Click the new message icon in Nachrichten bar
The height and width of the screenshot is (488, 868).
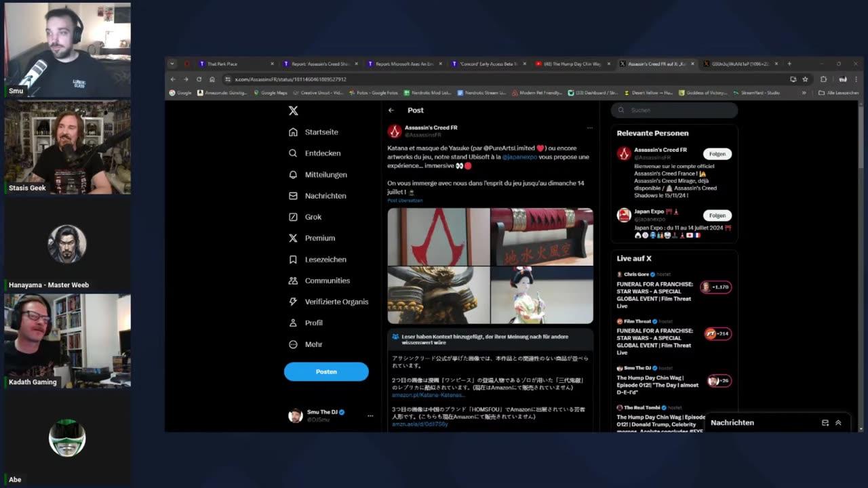pos(825,422)
